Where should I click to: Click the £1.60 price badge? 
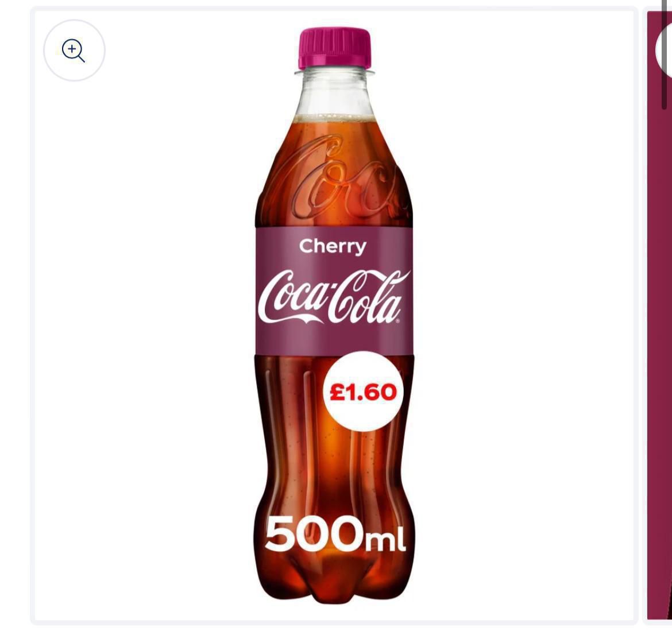[362, 392]
